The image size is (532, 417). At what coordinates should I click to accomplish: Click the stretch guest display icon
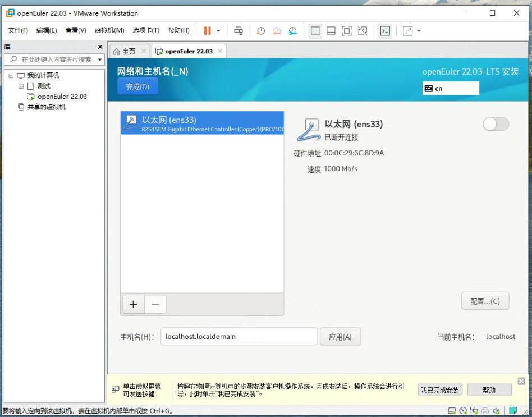click(x=407, y=31)
